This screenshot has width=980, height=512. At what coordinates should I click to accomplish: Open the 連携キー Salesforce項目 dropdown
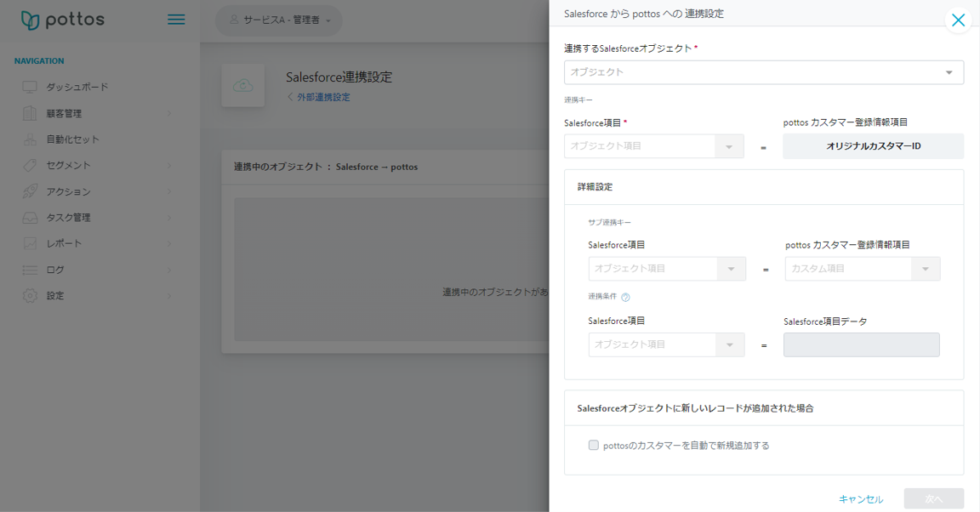click(653, 146)
